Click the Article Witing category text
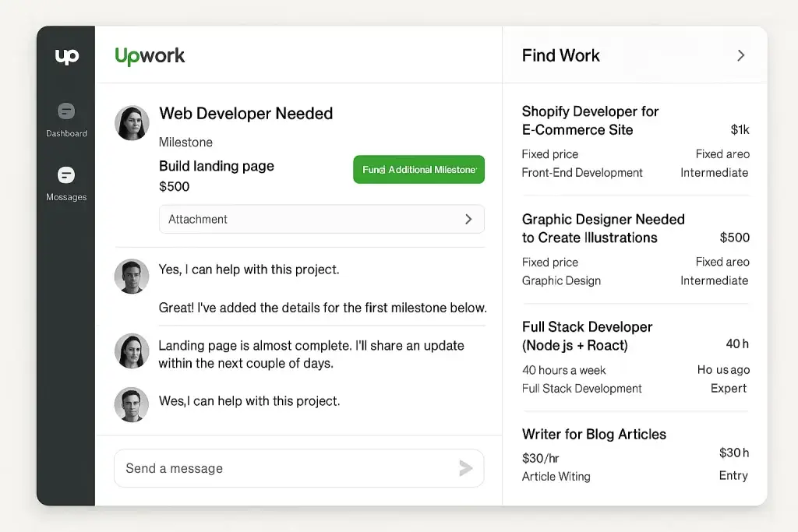798x532 pixels. coord(556,477)
